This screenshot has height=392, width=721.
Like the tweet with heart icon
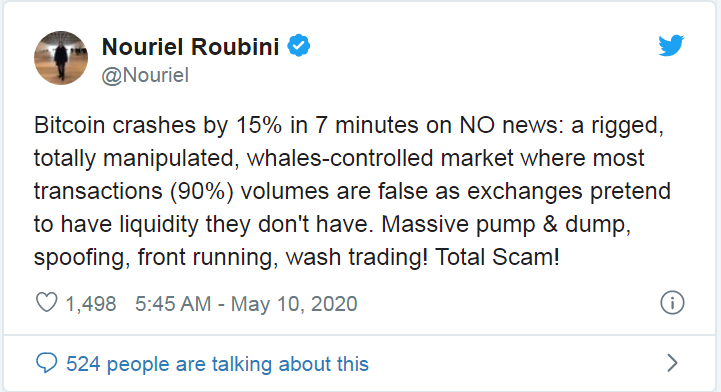tap(46, 303)
